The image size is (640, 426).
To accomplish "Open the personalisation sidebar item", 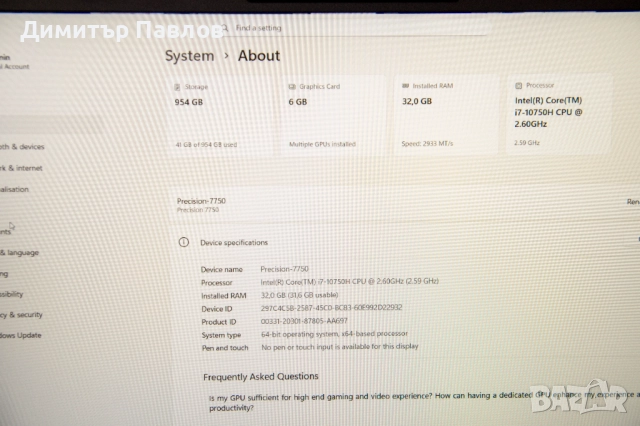I will (14, 189).
